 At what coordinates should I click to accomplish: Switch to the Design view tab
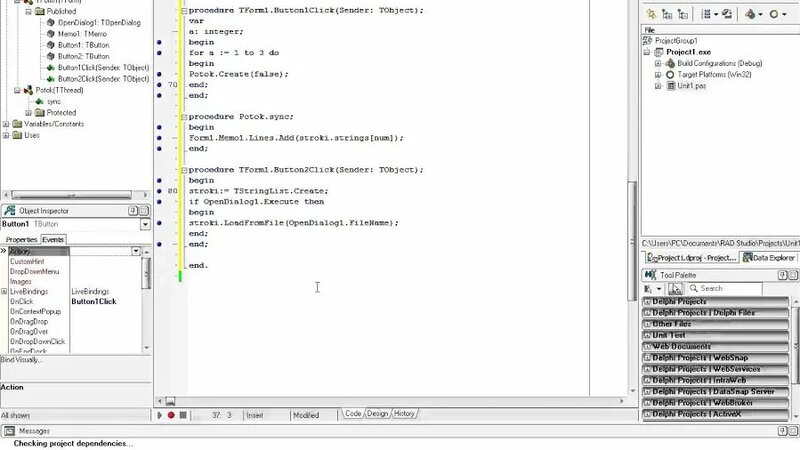(377, 414)
